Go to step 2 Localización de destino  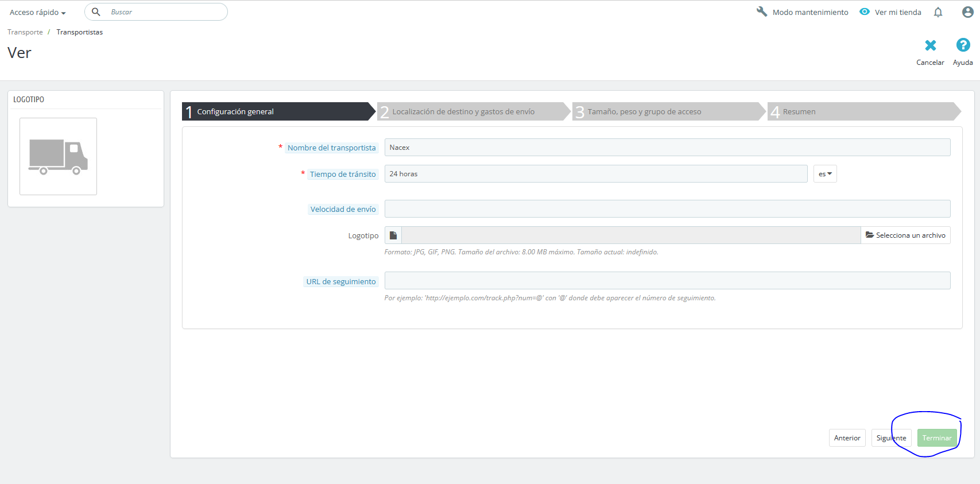click(474, 111)
